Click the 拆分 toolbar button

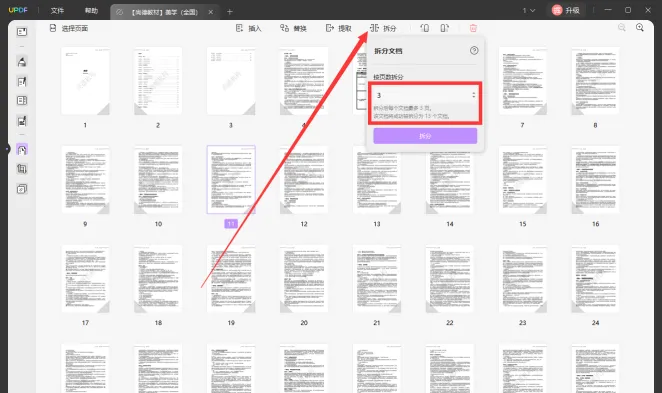click(x=383, y=28)
